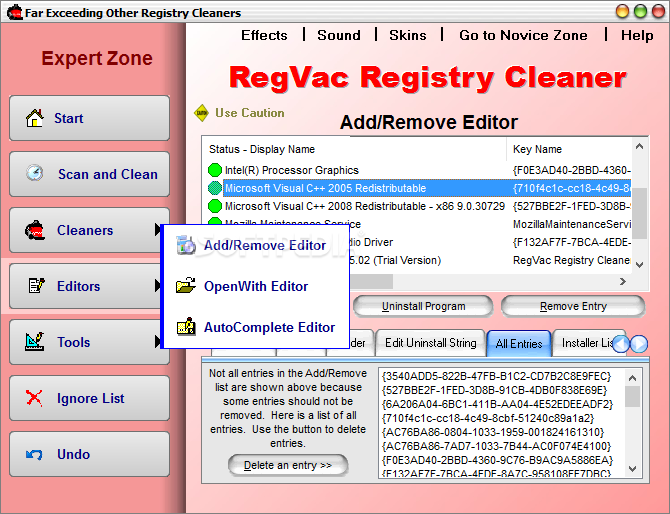Expand the Tools submenu arrow
670x514 pixels.
(x=158, y=341)
